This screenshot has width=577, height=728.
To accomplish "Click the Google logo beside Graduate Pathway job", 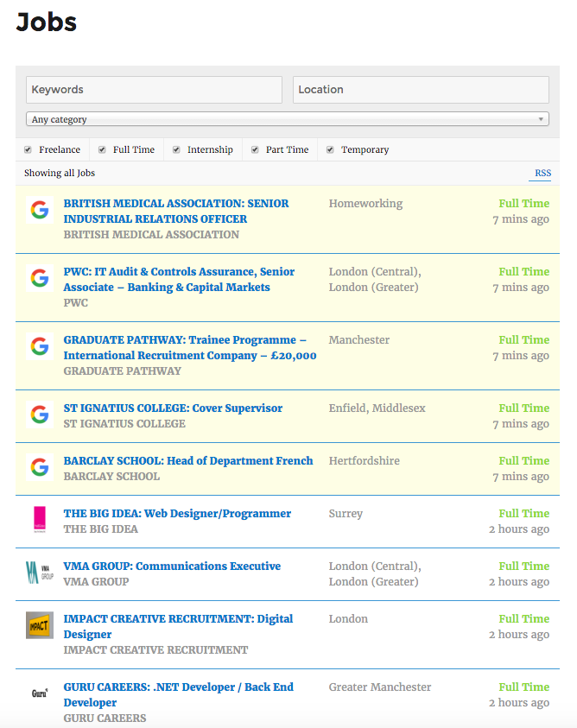I will (40, 346).
